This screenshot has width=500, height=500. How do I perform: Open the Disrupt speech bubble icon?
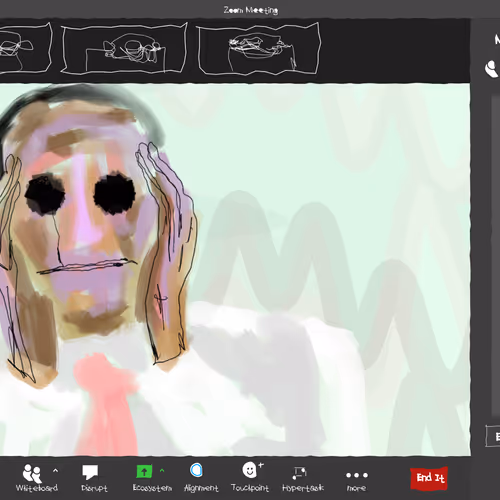tap(90, 472)
